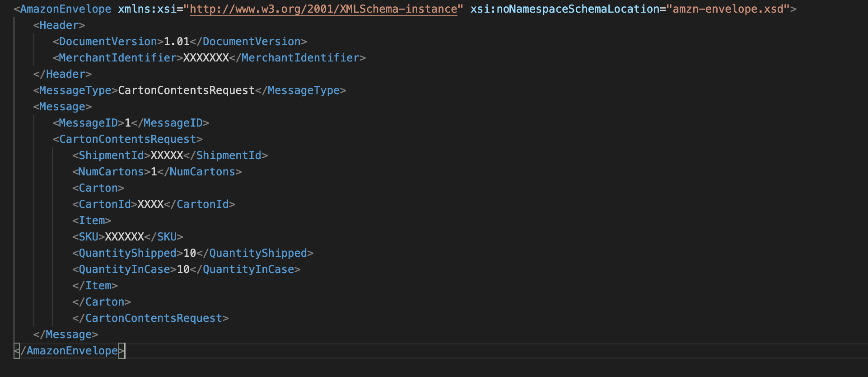Click the closing AmazonEnvelope tag

click(x=69, y=351)
